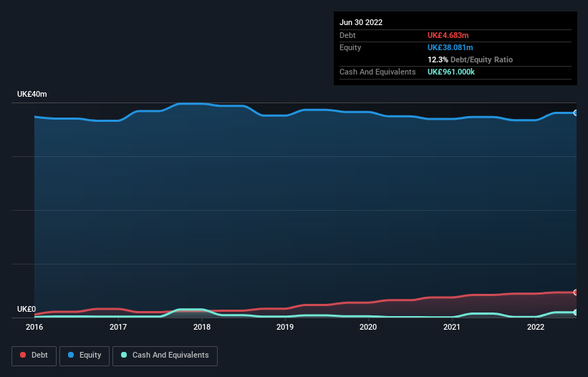This screenshot has height=377, width=588.
Task: Select the 2021 x-axis label
Action: point(452,327)
